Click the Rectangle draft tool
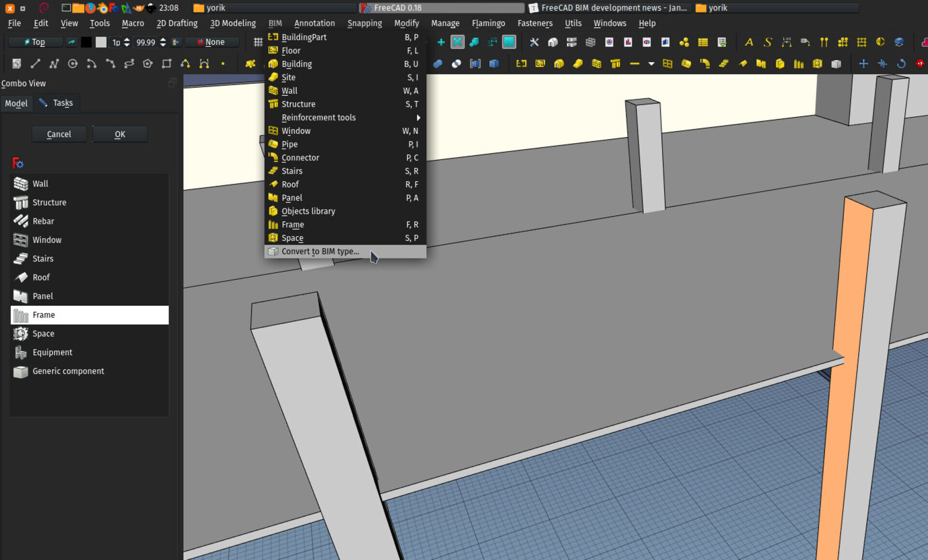The height and width of the screenshot is (560, 928). click(166, 63)
